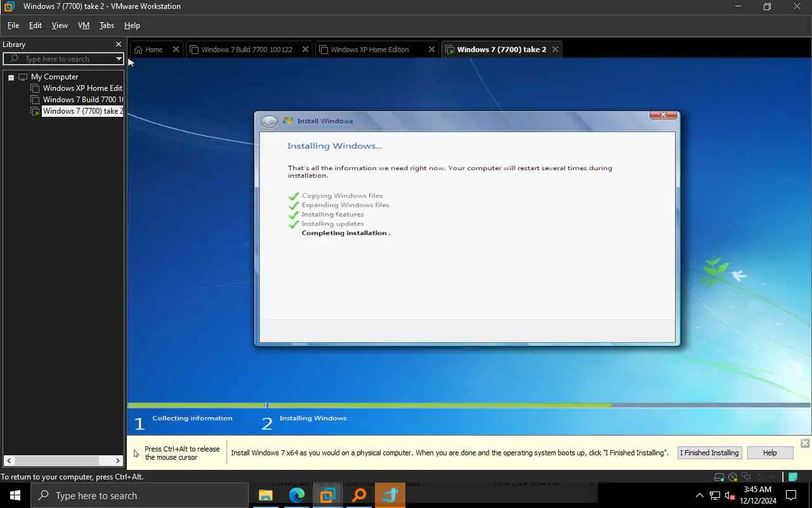
Task: Open Microsoft Edge from taskbar
Action: point(296,495)
